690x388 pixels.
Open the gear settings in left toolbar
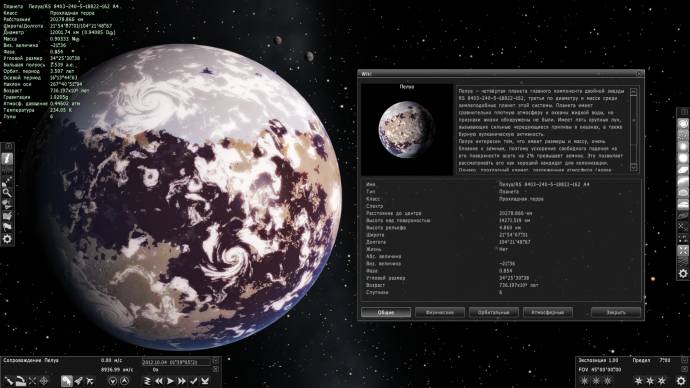click(7, 239)
